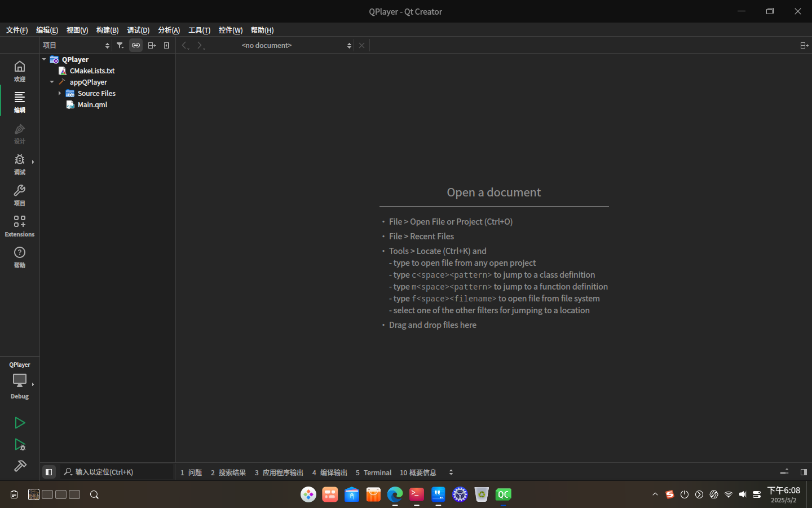Open the Projects (项目) mode wrench icon
Viewport: 812px width, 508px height.
pyautogui.click(x=20, y=195)
